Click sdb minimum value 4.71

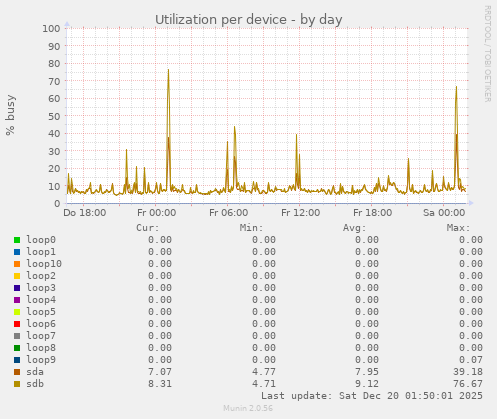pyautogui.click(x=264, y=384)
